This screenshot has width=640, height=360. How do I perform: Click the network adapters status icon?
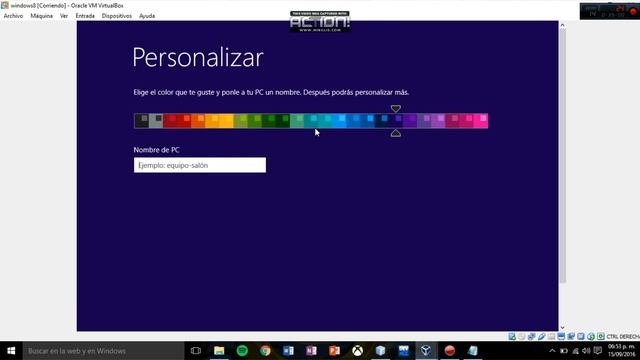click(x=531, y=336)
